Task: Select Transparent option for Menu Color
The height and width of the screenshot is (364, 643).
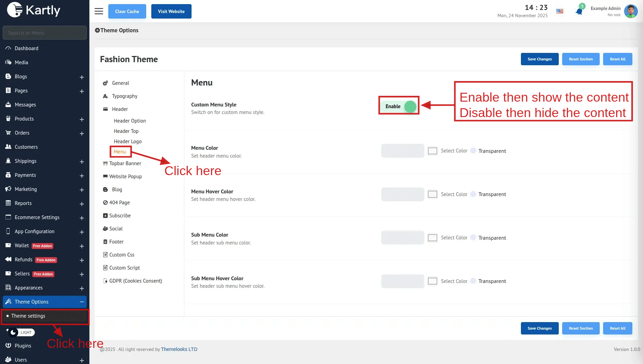Action: [x=473, y=151]
